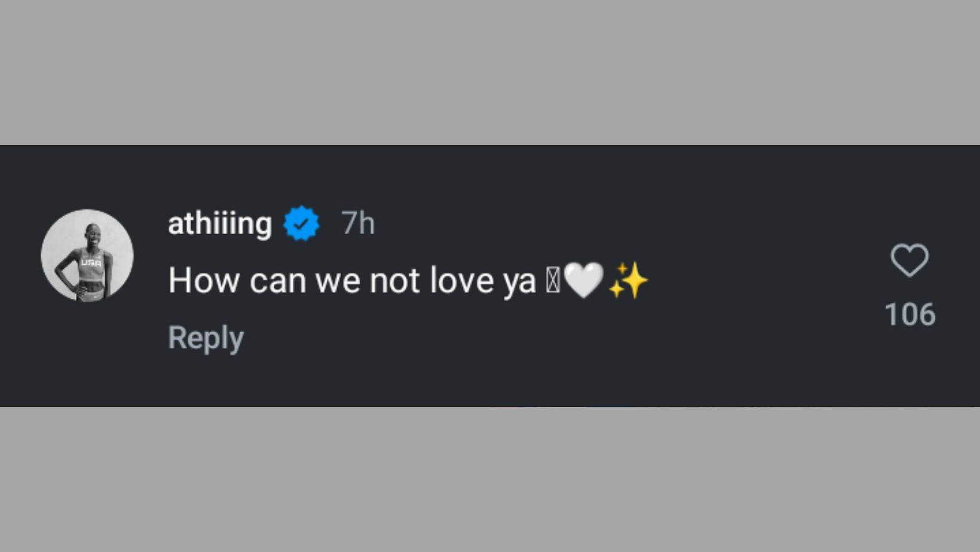
Task: Click the blue verified badge
Action: click(x=301, y=223)
